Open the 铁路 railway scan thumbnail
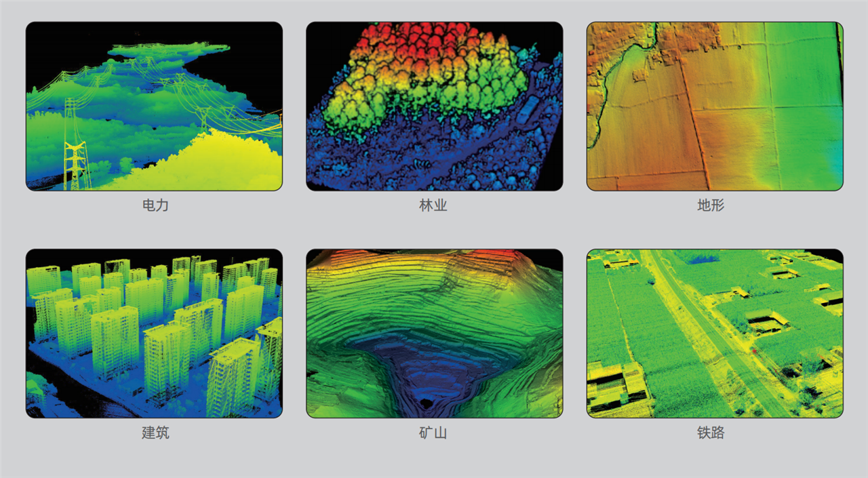Image resolution: width=868 pixels, height=478 pixels. 715,333
